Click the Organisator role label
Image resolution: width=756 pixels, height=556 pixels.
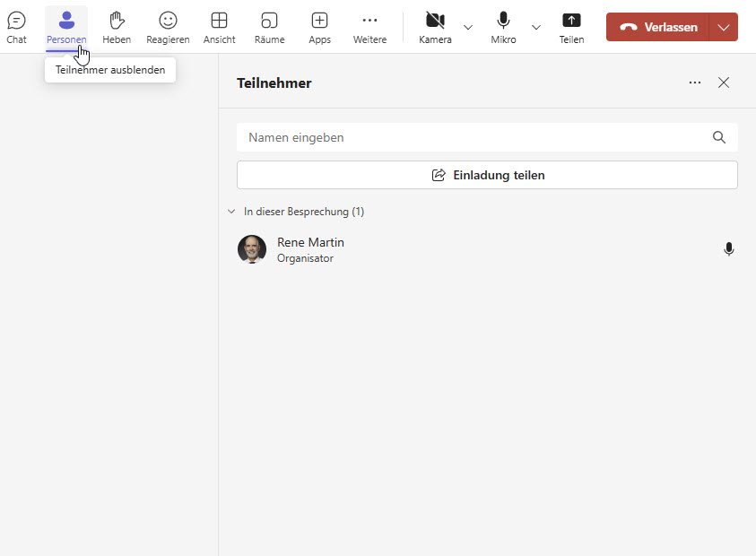(x=305, y=258)
